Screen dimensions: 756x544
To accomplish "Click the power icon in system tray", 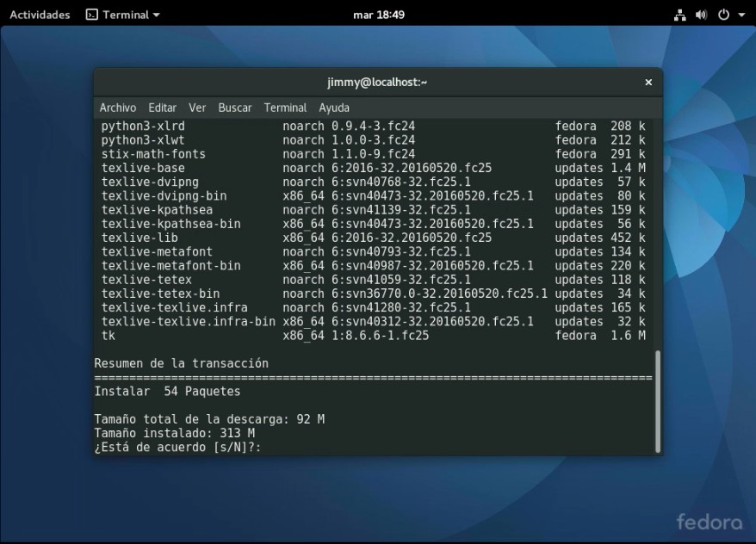I will [x=723, y=15].
